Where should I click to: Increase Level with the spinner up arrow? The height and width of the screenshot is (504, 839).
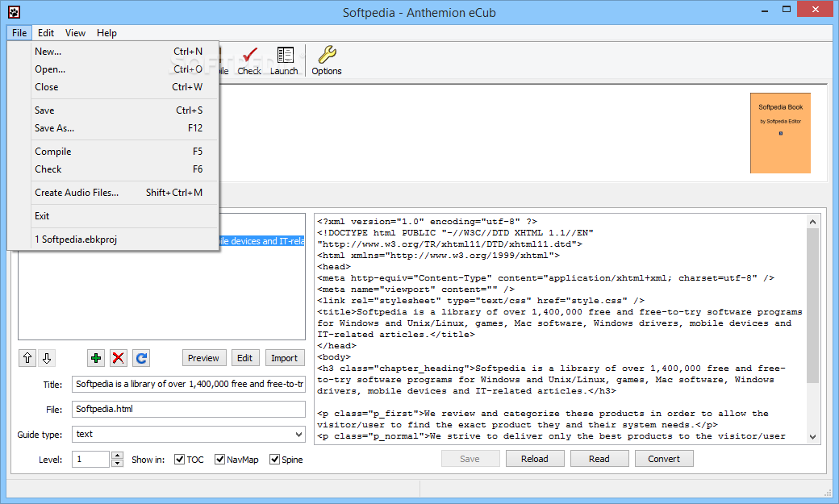pos(117,456)
